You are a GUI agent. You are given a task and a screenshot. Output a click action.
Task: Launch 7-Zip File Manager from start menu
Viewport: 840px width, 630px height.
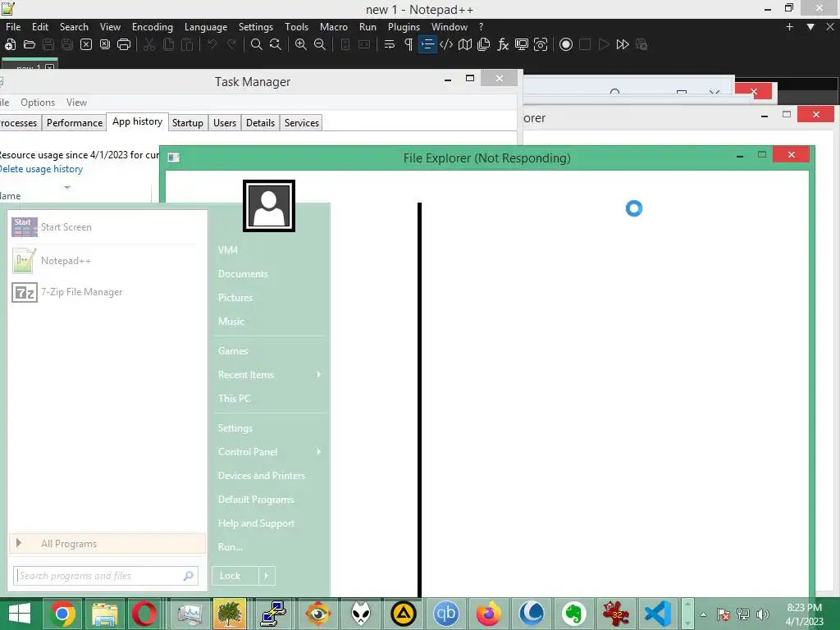click(x=107, y=292)
